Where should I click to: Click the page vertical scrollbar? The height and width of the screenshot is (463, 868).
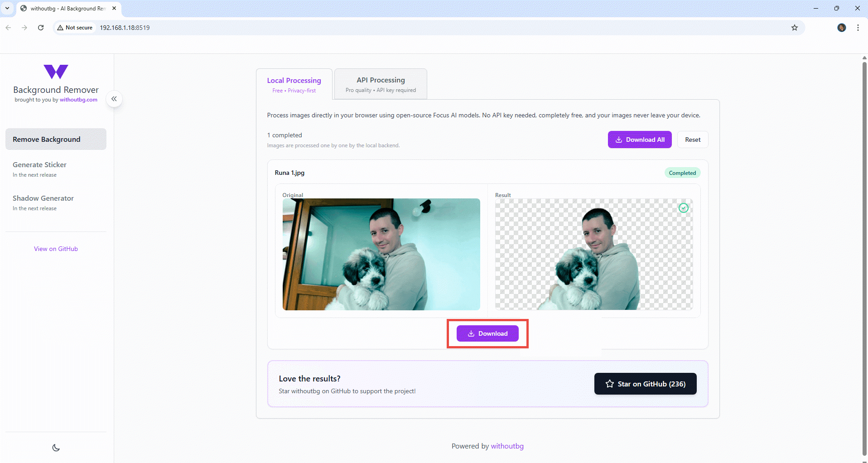click(x=864, y=258)
